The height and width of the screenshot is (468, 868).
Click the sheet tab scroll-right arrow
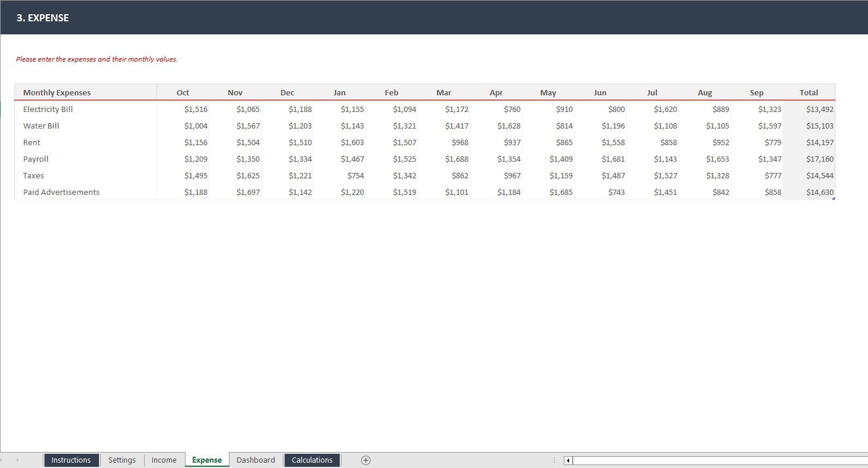[18, 460]
